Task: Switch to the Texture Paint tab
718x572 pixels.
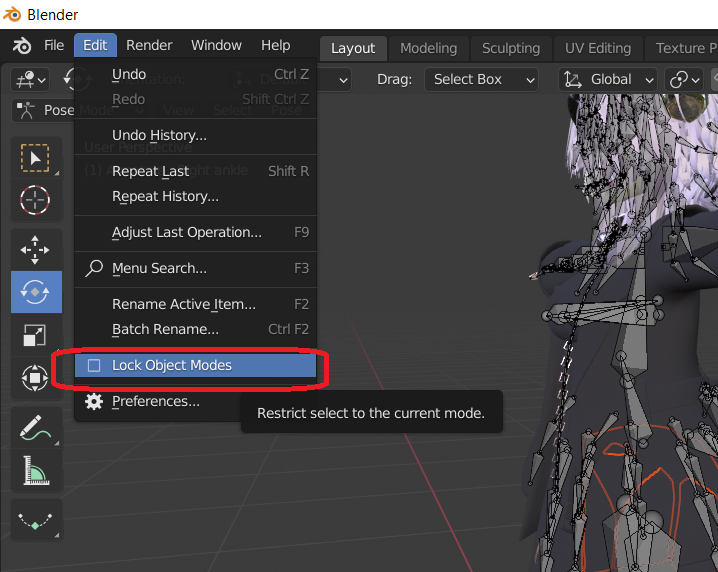Action: click(682, 48)
